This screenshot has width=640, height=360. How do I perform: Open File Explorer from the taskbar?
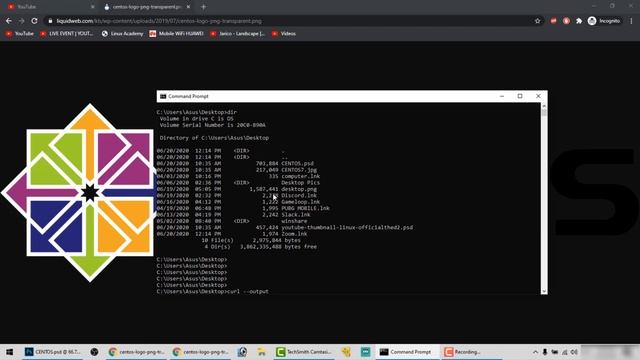[x=262, y=352]
